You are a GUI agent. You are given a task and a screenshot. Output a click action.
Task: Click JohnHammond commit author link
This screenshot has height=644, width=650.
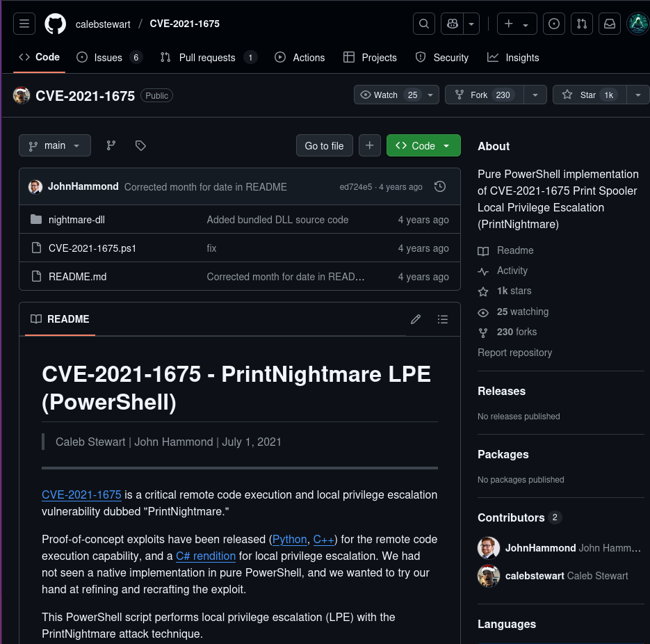[x=83, y=186]
